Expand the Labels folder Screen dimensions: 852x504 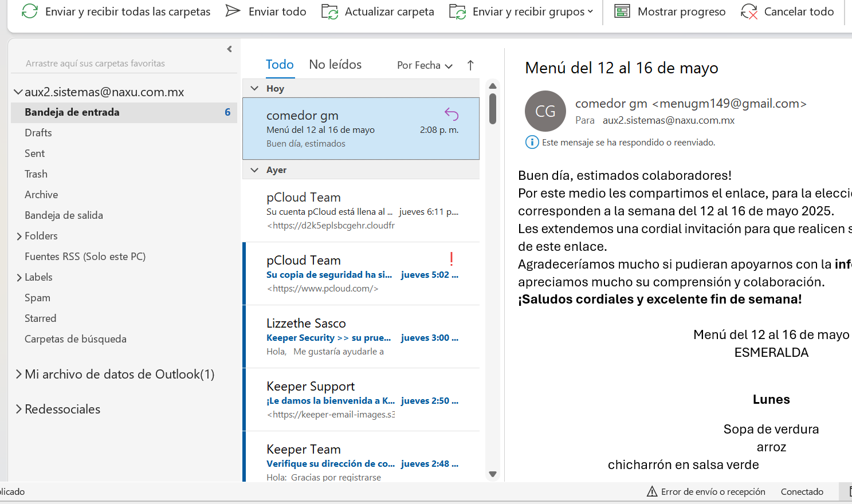click(x=19, y=277)
